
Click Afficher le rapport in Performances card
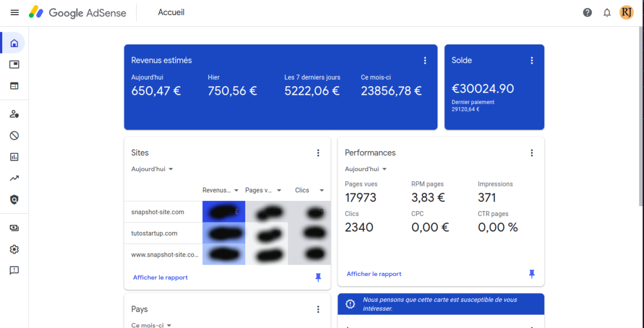pos(374,274)
